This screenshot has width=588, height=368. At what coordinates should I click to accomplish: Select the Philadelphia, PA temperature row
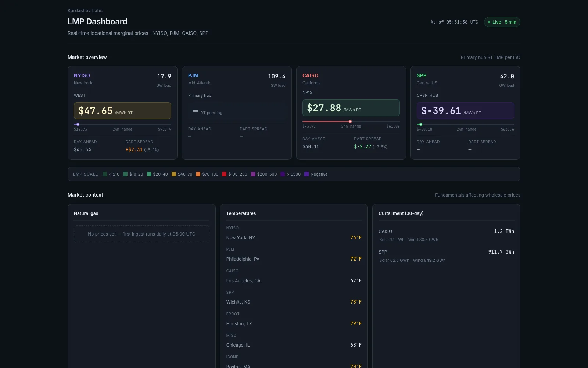pos(294,259)
